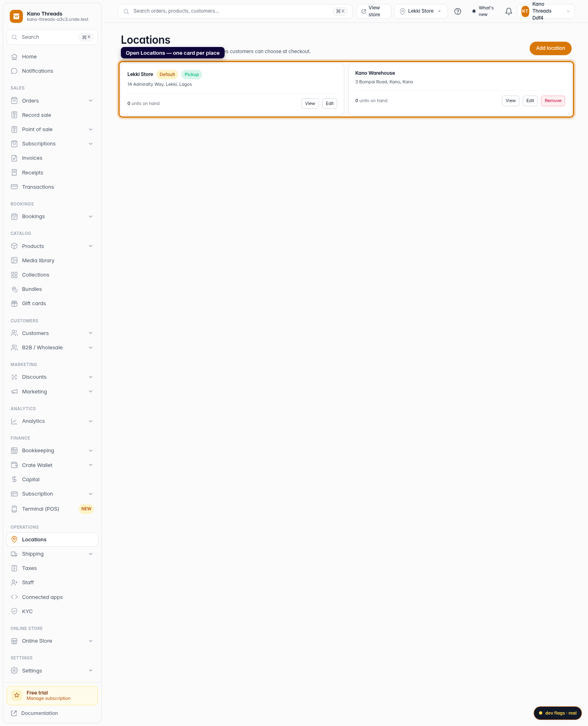Select the Terminal (POS) device icon
Viewport: 588px width, 726px height.
tap(14, 509)
